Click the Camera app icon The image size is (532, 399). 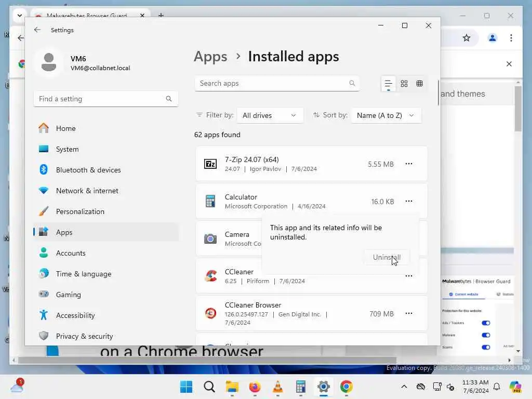[210, 239]
